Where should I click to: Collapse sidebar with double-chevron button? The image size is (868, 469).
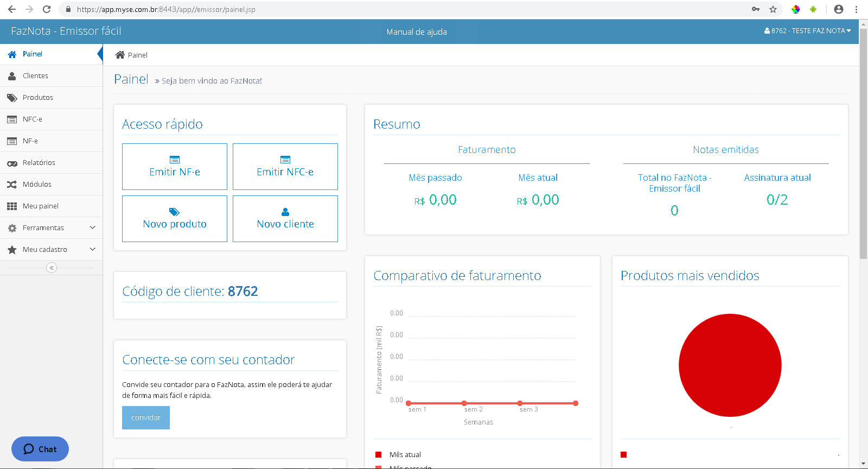(x=52, y=268)
